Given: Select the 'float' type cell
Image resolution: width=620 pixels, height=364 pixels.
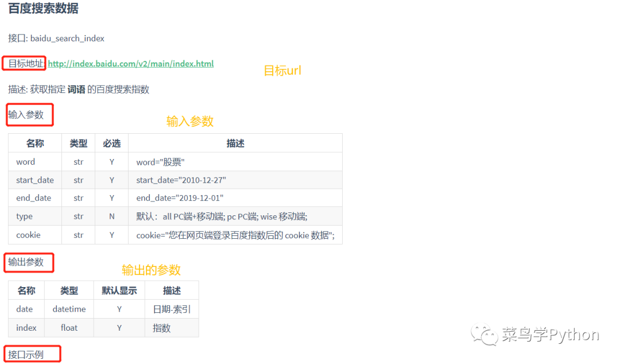Looking at the screenshot, I should (69, 328).
